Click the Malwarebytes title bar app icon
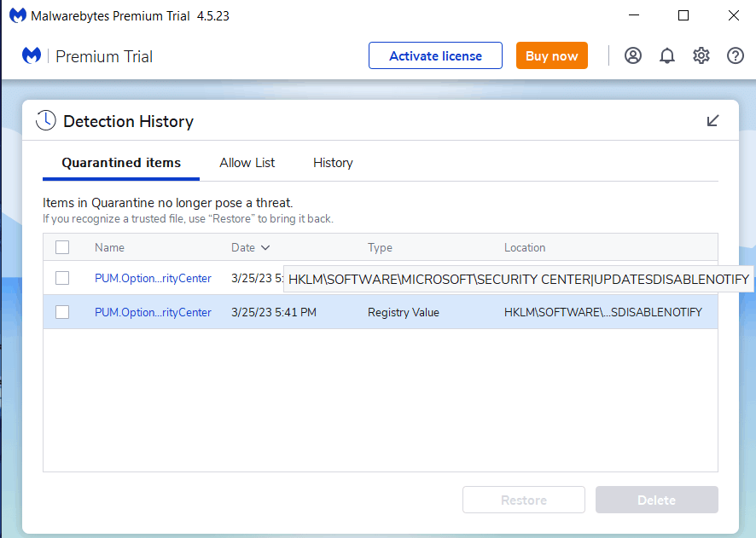Image resolution: width=756 pixels, height=538 pixels. tap(18, 15)
